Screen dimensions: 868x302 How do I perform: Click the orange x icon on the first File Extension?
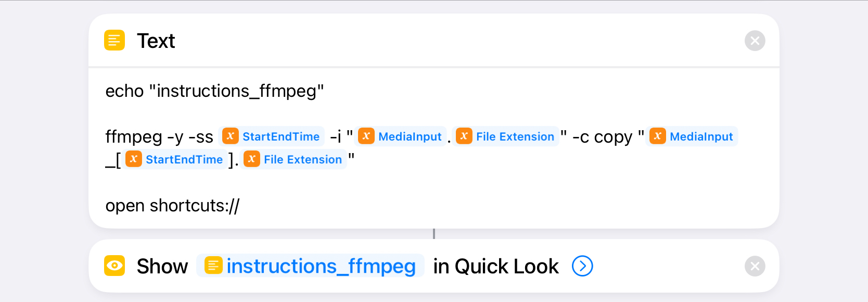(x=464, y=136)
